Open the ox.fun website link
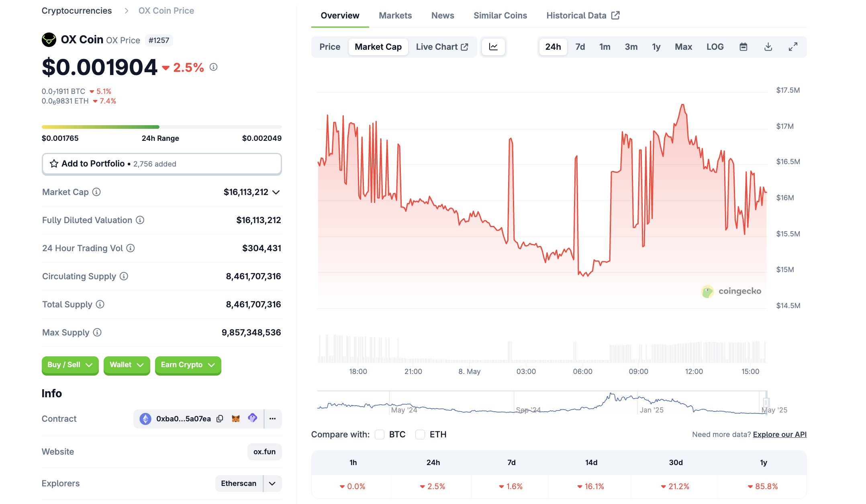The height and width of the screenshot is (504, 866). 264,452
